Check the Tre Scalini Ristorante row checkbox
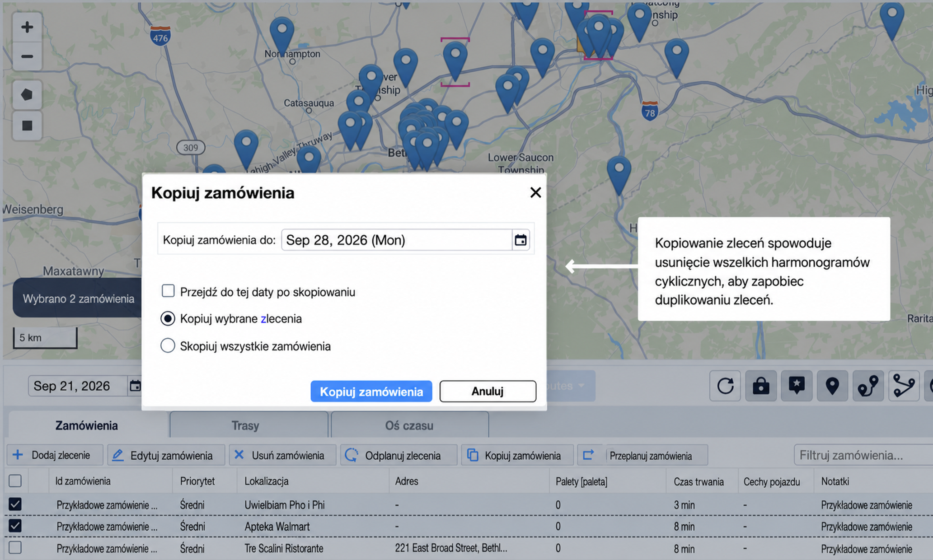Image resolution: width=933 pixels, height=560 pixels. click(15, 547)
